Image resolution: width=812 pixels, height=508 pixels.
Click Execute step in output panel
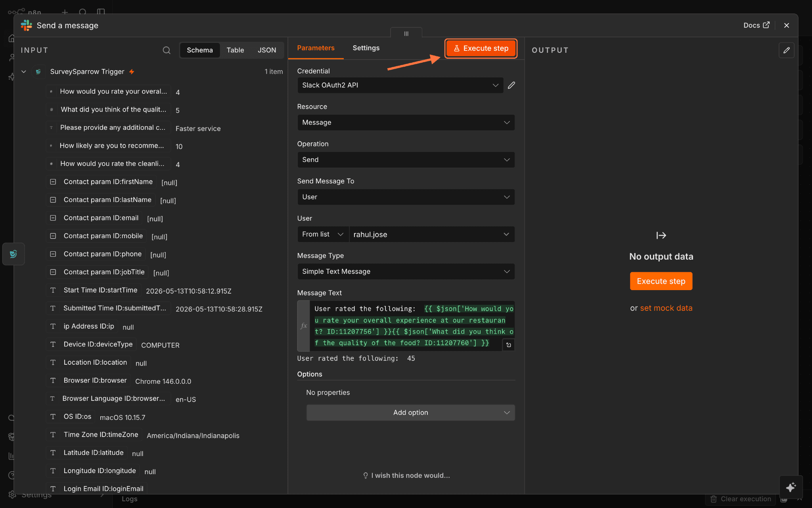pyautogui.click(x=661, y=281)
